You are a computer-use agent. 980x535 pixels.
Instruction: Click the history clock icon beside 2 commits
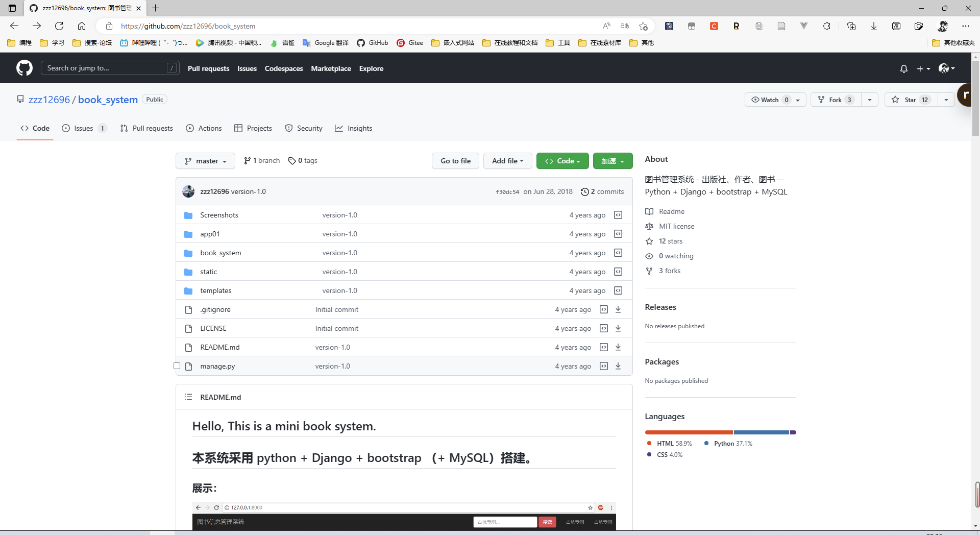584,191
